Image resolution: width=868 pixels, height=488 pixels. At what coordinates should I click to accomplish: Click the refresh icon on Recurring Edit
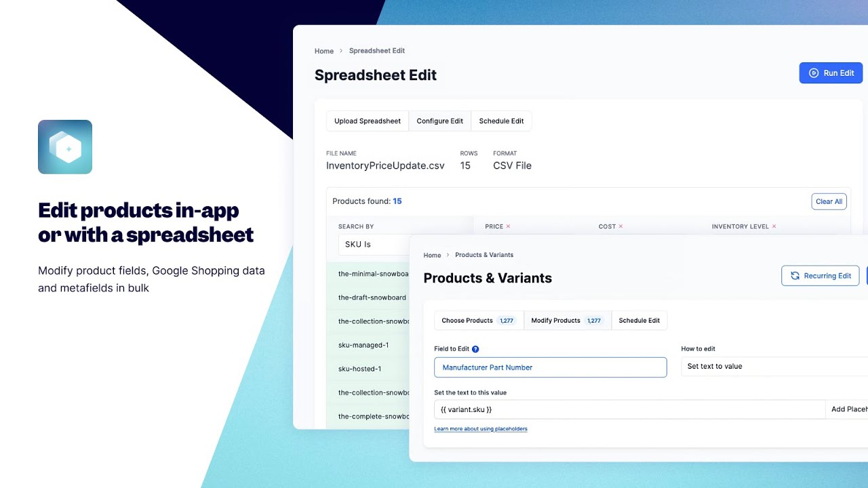pyautogui.click(x=795, y=276)
